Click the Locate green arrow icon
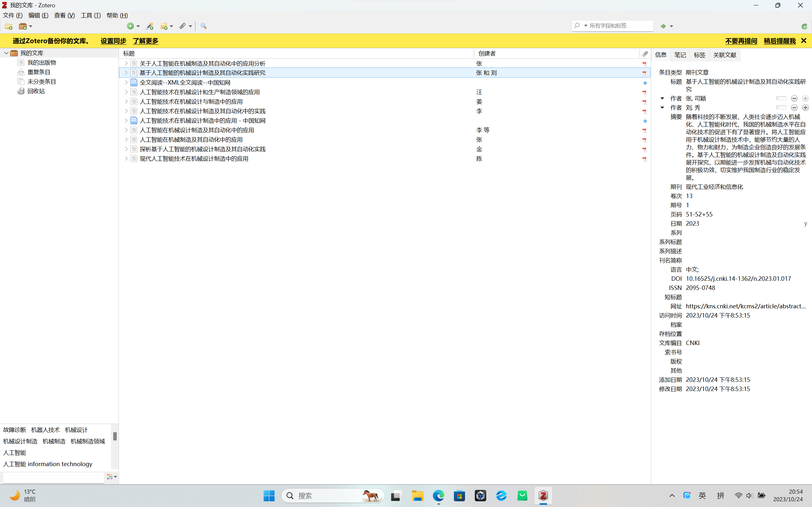The height and width of the screenshot is (507, 812). [663, 26]
